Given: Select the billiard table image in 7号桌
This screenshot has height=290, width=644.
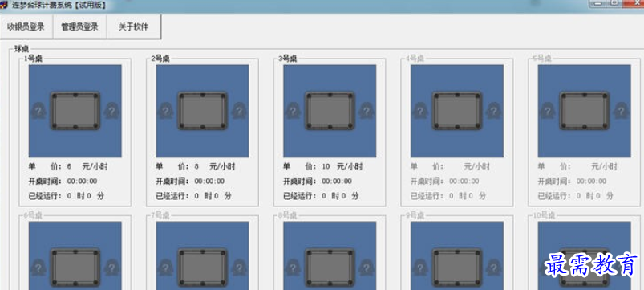Looking at the screenshot, I should point(202,268).
